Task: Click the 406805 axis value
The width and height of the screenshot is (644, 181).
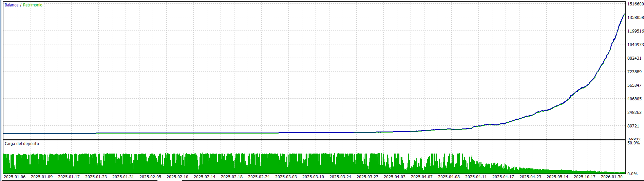Action: pos(634,99)
